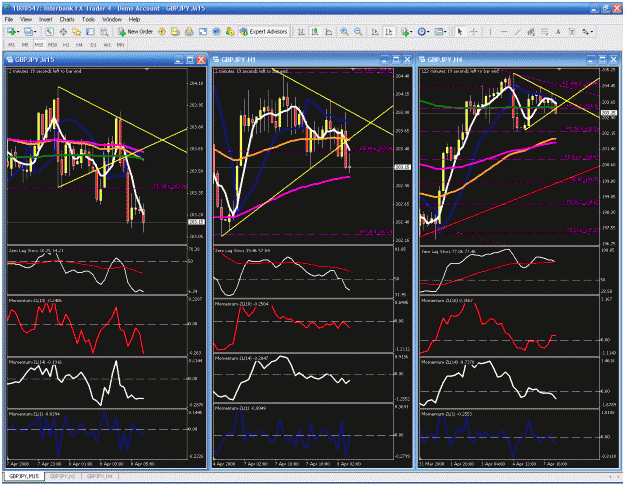Image resolution: width=625 pixels, height=484 pixels.
Task: Toggle the Expert Advisors button
Action: click(x=263, y=31)
